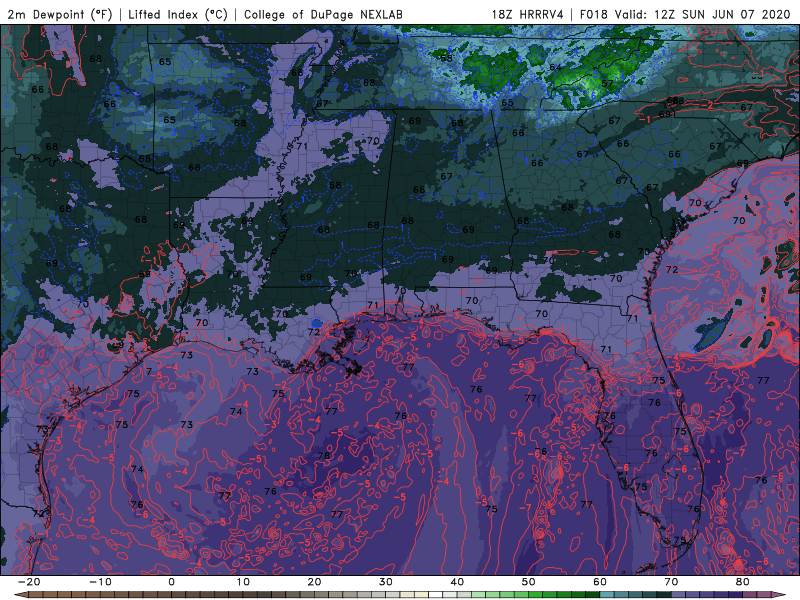Select the "18Z HRRRV4" model run label

[x=527, y=14]
